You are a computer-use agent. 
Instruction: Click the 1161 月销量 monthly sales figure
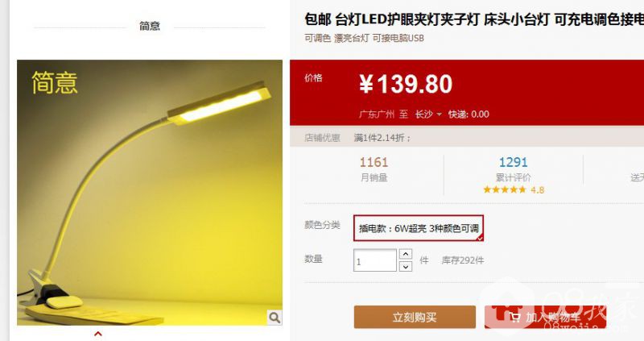pyautogui.click(x=374, y=169)
